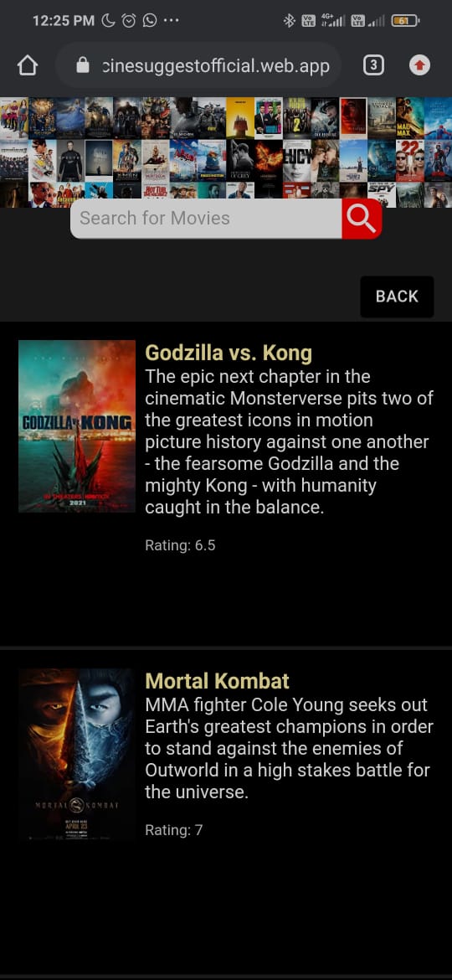Tap the browser home icon
The image size is (452, 980).
click(x=28, y=65)
